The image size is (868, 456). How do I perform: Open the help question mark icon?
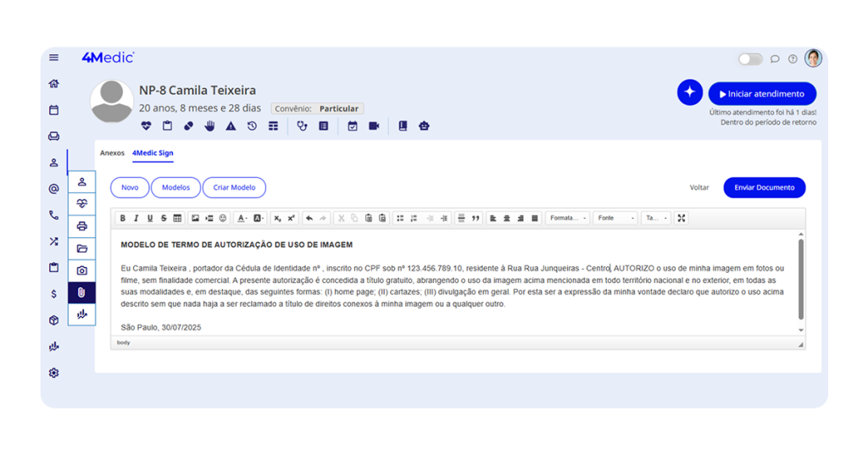click(793, 58)
